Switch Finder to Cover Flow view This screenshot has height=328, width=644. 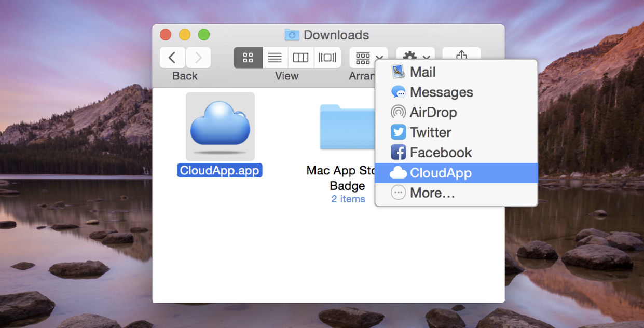tap(327, 58)
